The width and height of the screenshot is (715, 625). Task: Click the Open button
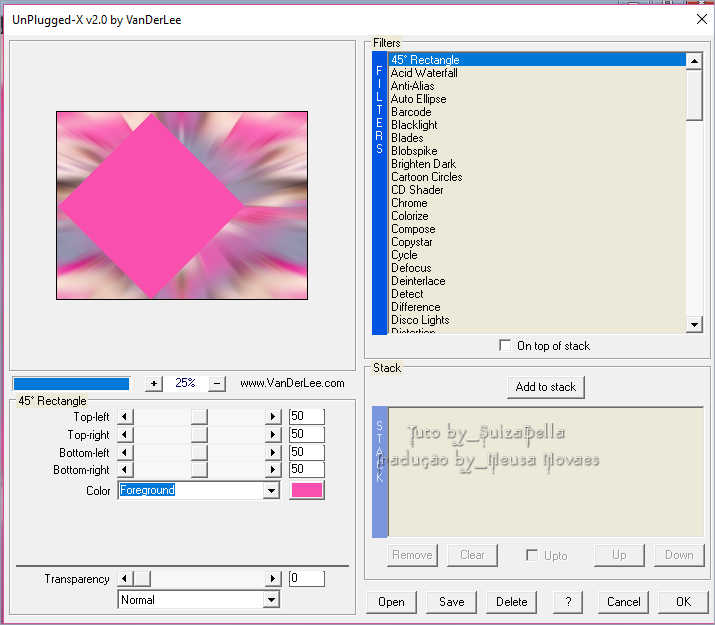click(391, 602)
